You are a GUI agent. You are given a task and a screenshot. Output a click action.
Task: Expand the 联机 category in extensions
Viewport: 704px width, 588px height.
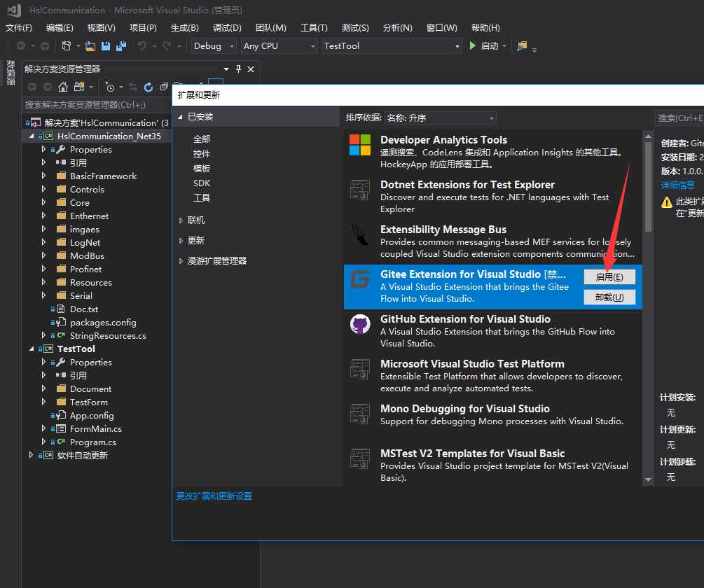pos(181,220)
